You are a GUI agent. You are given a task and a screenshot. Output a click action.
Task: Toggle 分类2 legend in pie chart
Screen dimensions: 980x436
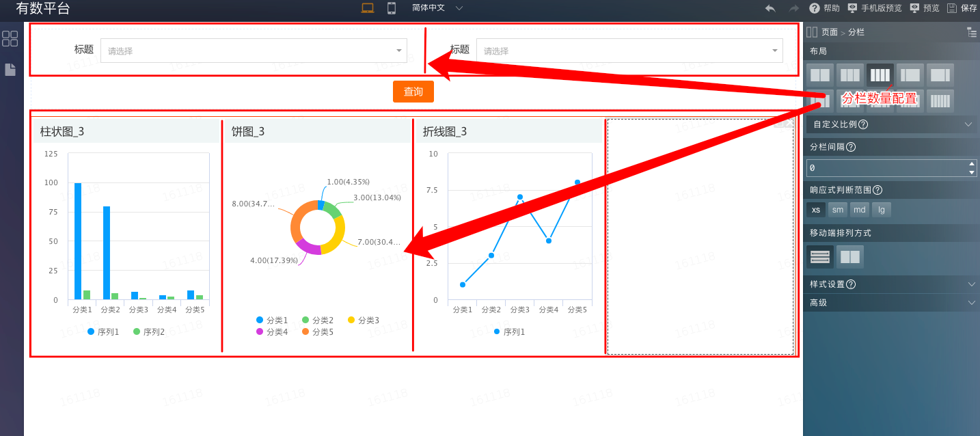coord(318,321)
